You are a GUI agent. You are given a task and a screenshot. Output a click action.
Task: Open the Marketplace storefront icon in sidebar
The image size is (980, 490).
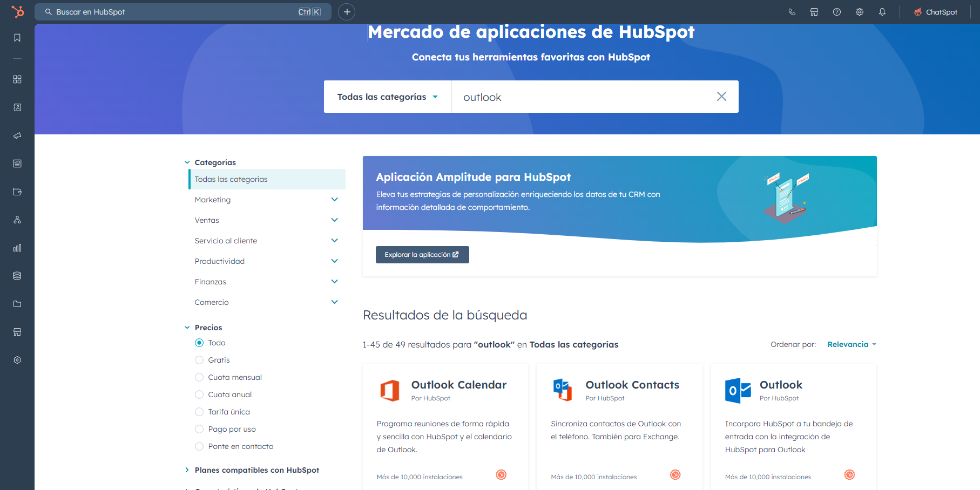(x=17, y=332)
